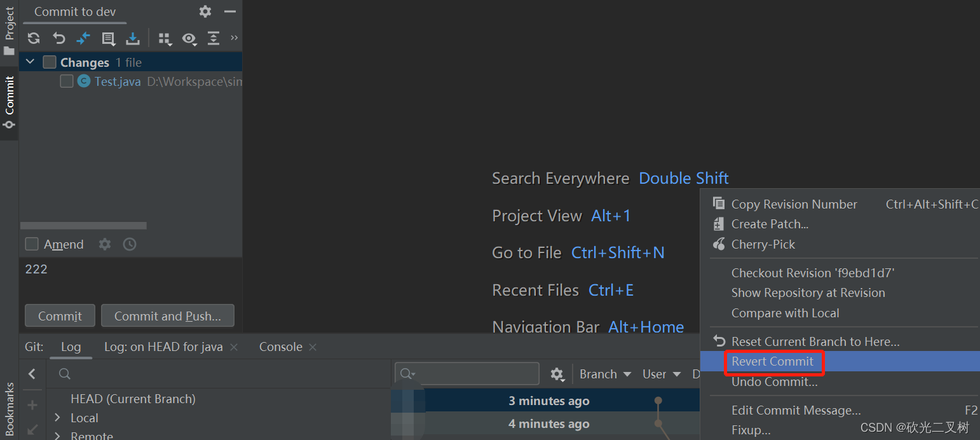Open commit message history clock icon
Viewport: 980px width, 440px height.
coord(130,244)
